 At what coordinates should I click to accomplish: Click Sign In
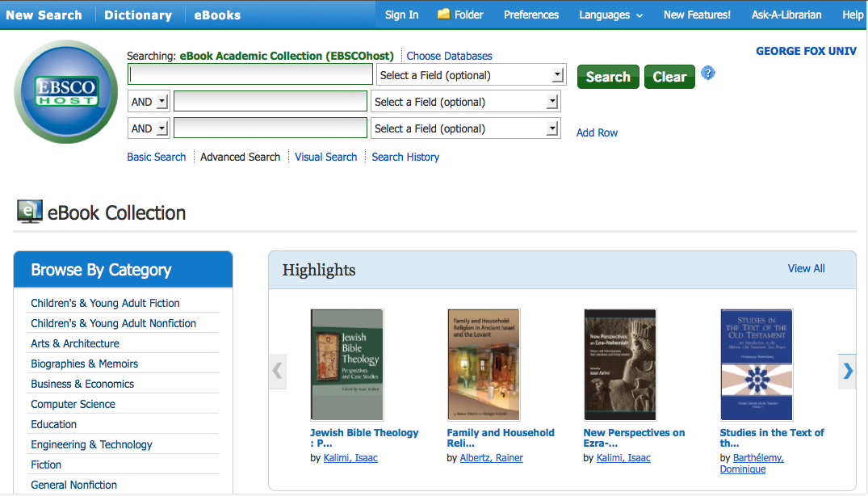click(401, 15)
